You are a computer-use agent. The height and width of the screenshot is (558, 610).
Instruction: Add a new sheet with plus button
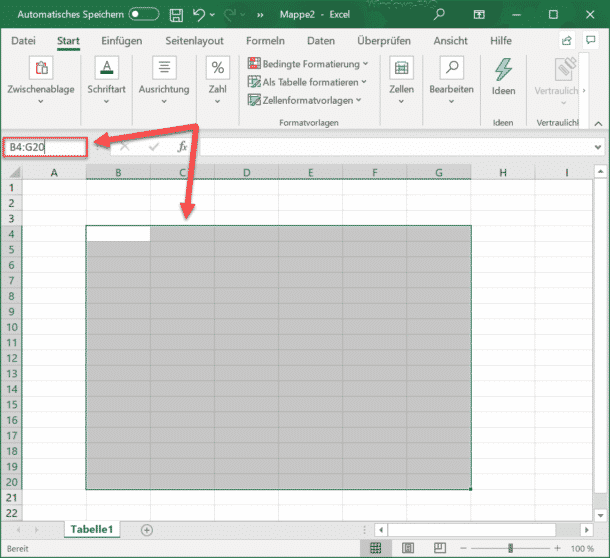[147, 529]
